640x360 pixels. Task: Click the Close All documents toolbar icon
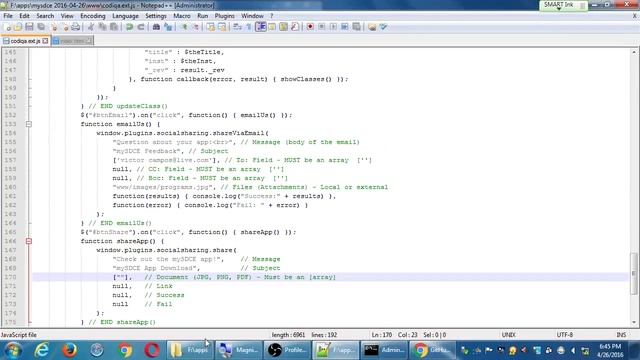point(65,27)
